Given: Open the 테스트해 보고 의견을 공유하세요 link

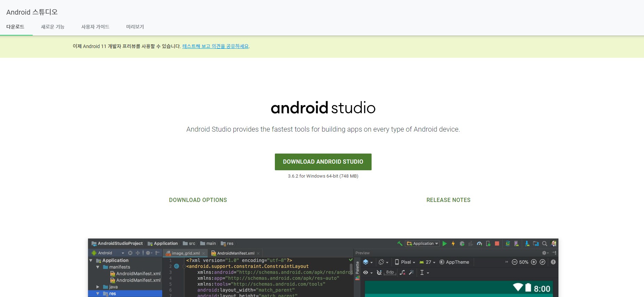Looking at the screenshot, I should pos(215,46).
